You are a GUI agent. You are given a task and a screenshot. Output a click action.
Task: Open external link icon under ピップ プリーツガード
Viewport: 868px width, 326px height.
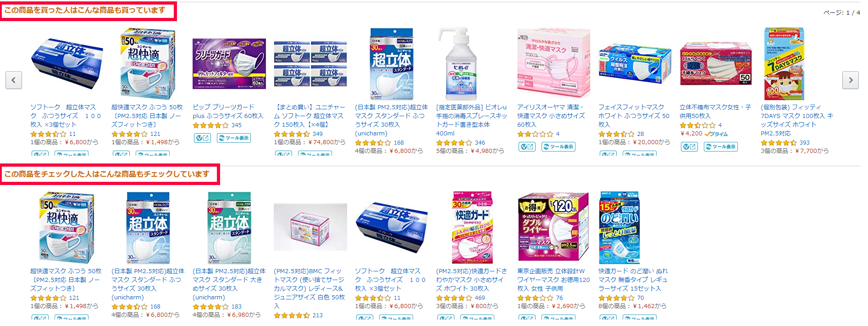(202, 138)
